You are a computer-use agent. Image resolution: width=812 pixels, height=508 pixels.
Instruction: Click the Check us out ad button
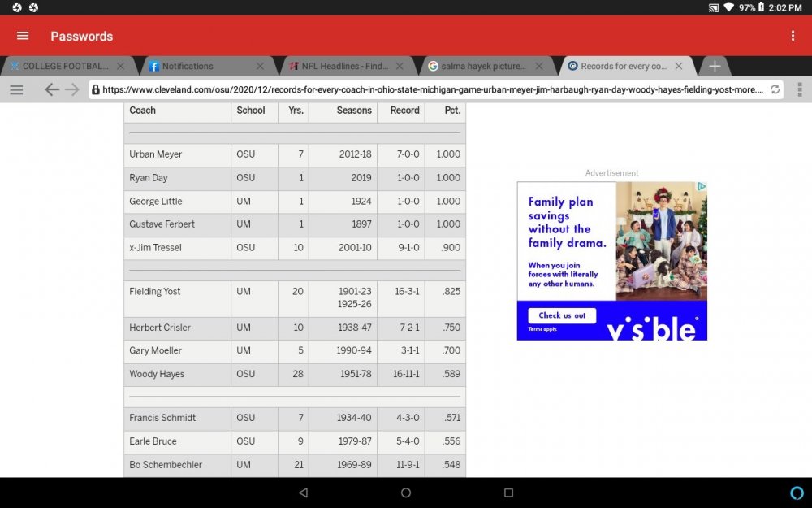click(562, 315)
